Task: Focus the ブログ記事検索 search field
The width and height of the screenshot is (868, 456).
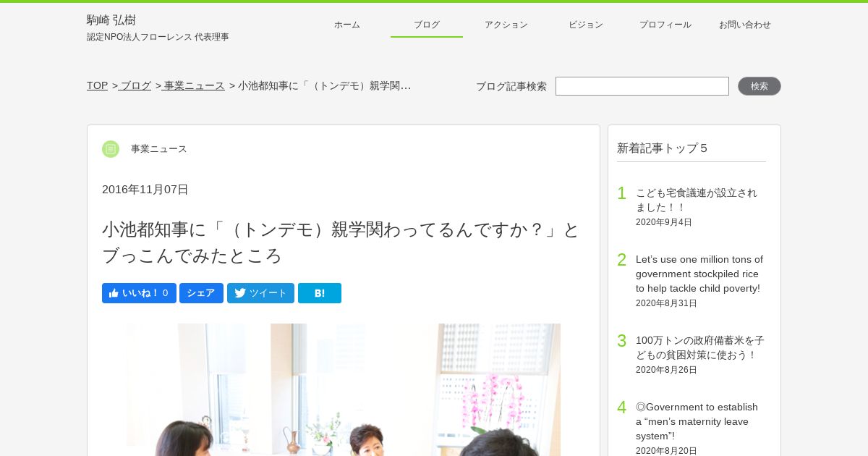Action: coord(642,86)
